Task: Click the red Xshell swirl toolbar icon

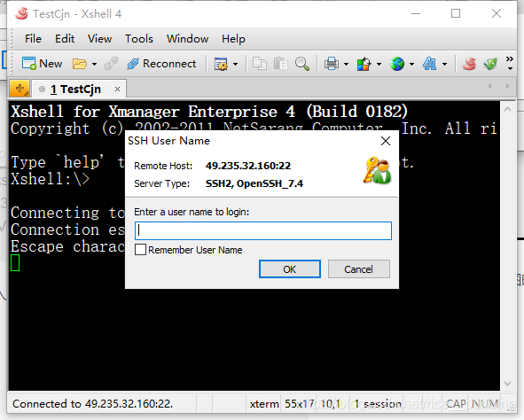Action: 469,64
